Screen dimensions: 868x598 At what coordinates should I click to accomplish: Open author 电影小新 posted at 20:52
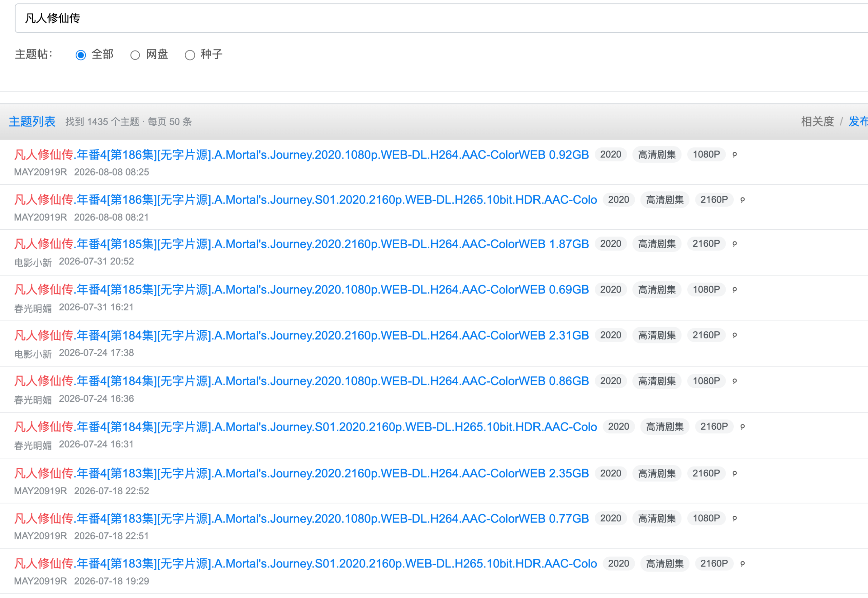click(33, 262)
